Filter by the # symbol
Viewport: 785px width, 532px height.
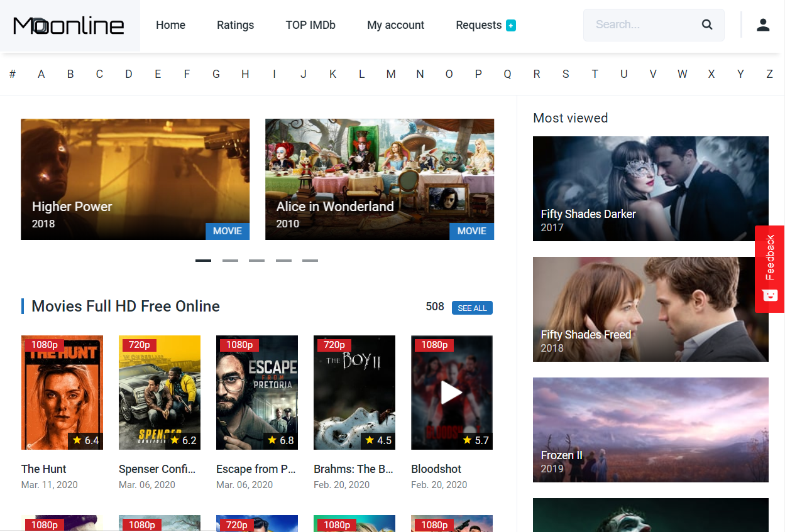pyautogui.click(x=12, y=74)
